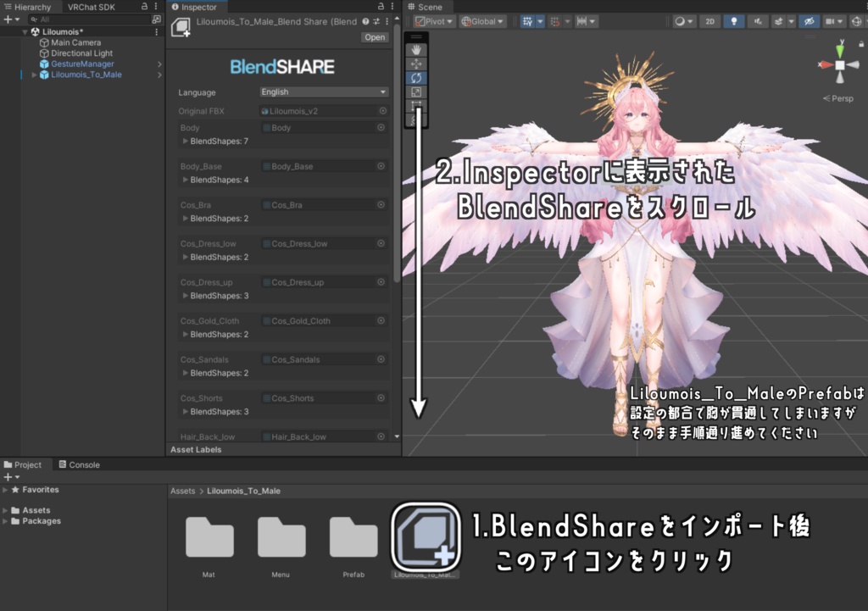Image resolution: width=868 pixels, height=611 pixels.
Task: Pick object for Cos_Sandals mesh field
Action: (381, 360)
